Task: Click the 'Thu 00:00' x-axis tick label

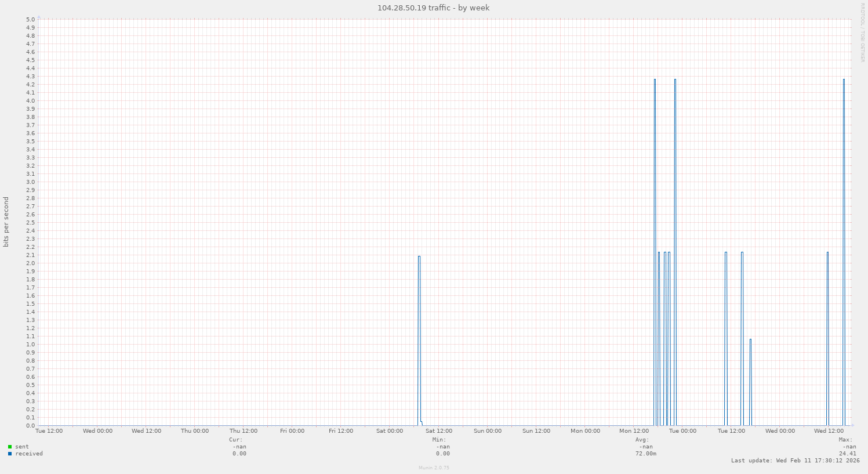Action: tap(195, 431)
